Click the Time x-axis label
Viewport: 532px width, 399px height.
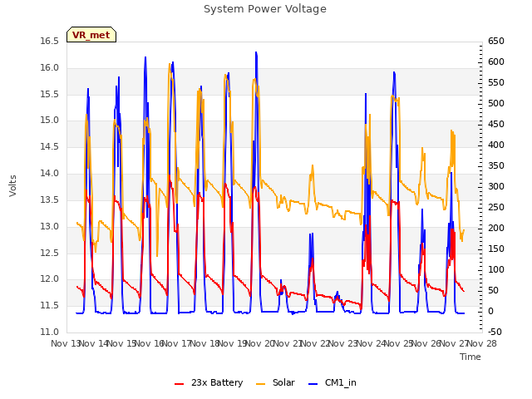pos(470,357)
